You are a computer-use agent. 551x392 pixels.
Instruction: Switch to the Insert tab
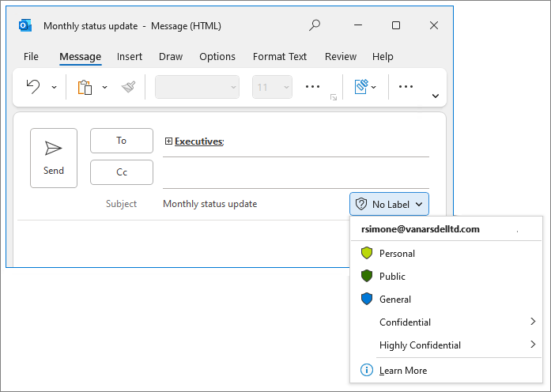click(130, 57)
